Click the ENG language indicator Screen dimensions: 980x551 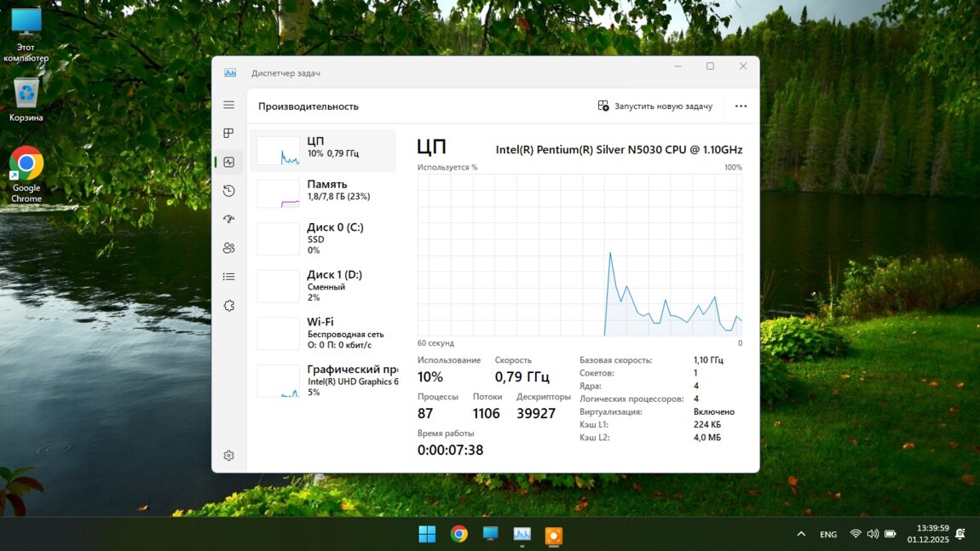(828, 535)
